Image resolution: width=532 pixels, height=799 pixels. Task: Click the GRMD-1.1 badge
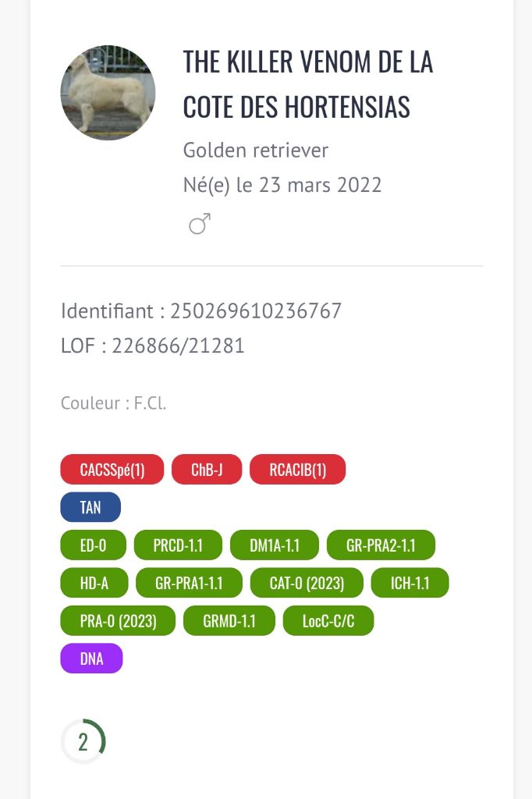tap(229, 620)
